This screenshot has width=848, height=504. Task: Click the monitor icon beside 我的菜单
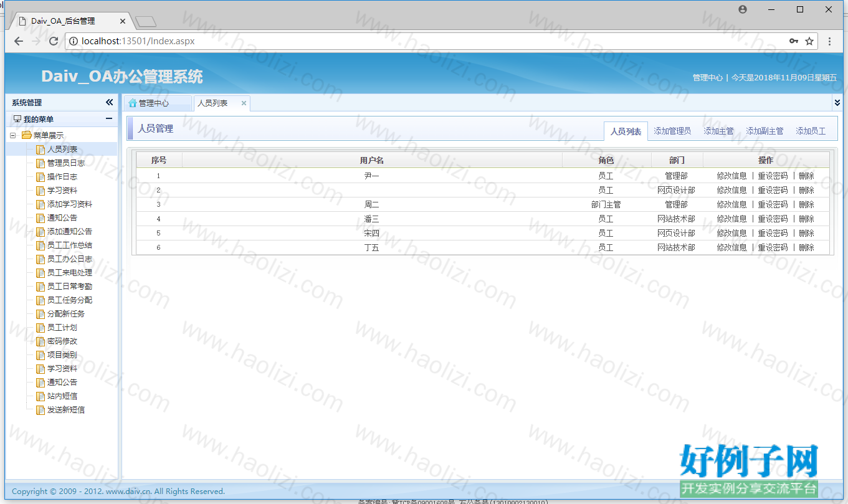point(17,119)
